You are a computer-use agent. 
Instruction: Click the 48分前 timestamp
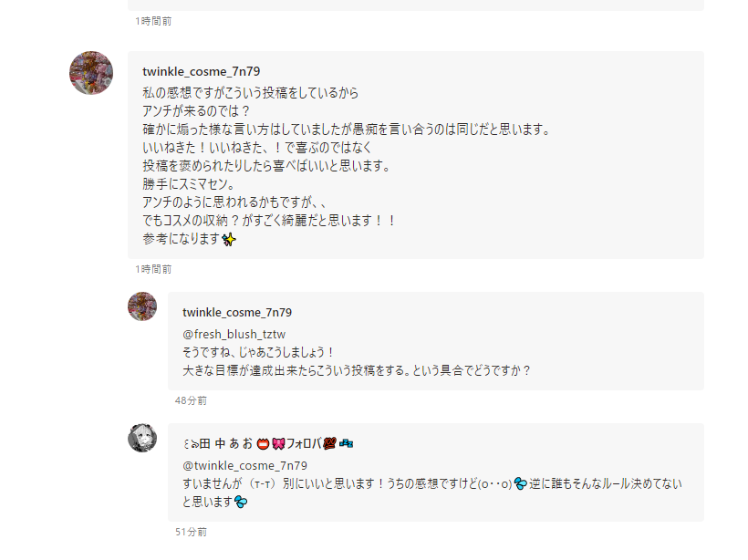[191, 400]
